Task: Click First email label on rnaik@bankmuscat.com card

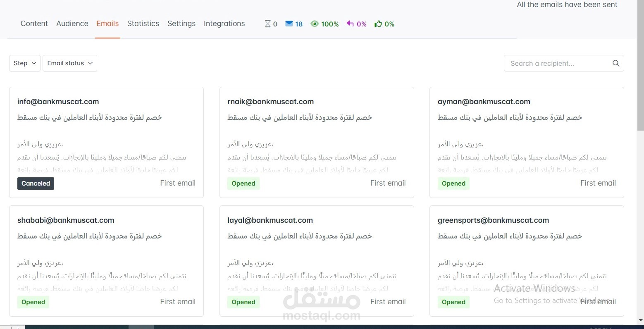Action: click(x=388, y=183)
